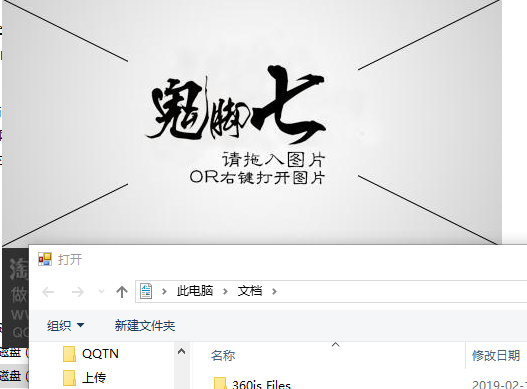Select the QQTN folder in the sidebar
This screenshot has width=527, height=389.
pyautogui.click(x=91, y=354)
